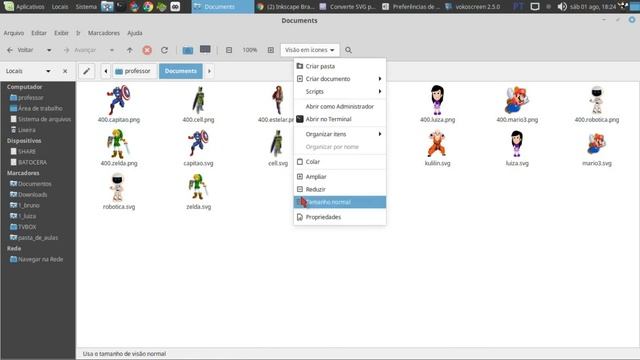Reset zoom via the 100% label
Screen dimensions: 640x360
click(x=250, y=50)
